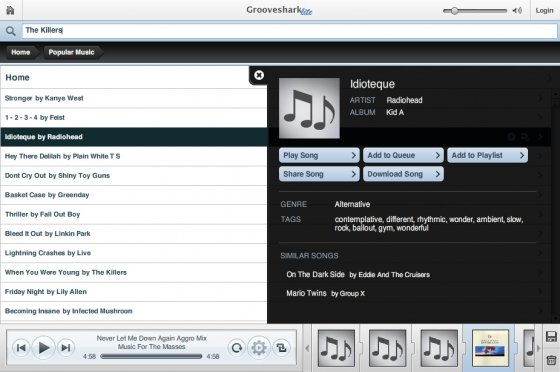Start playback with the Play button
The image size is (560, 372).
pos(44,347)
